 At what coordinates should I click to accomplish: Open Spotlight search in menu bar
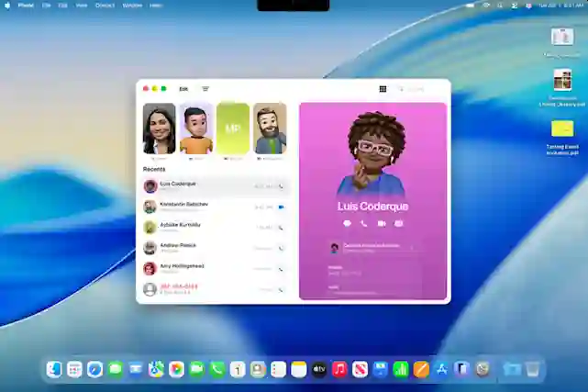pyautogui.click(x=500, y=6)
